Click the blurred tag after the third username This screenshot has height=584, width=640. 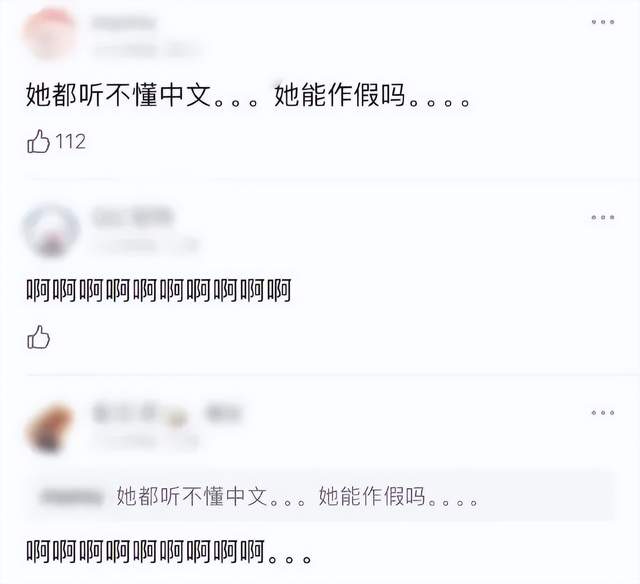[x=224, y=413]
